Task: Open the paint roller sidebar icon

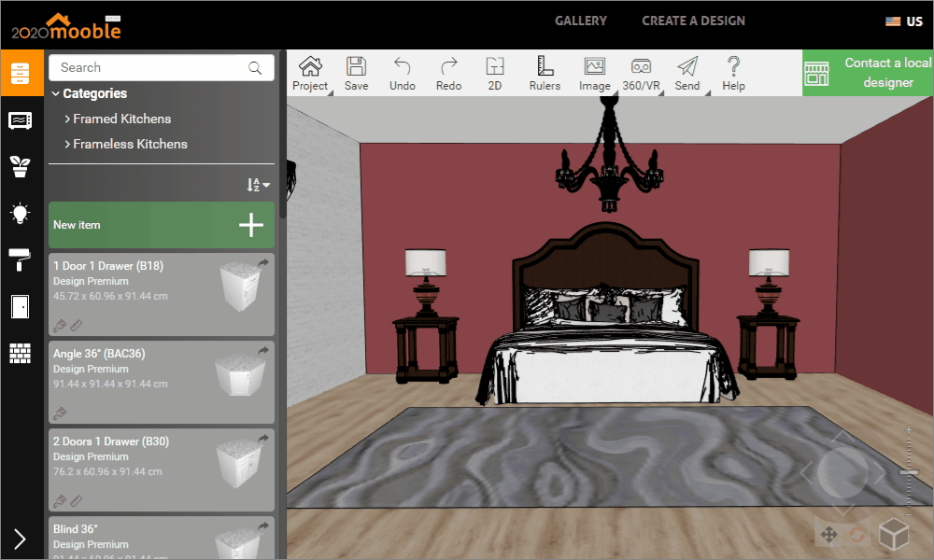Action: [x=20, y=260]
